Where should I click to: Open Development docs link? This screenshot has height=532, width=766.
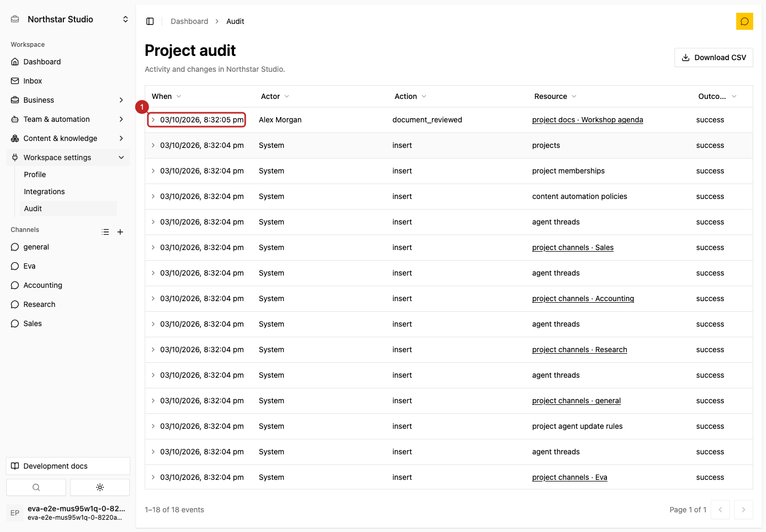[x=68, y=466]
